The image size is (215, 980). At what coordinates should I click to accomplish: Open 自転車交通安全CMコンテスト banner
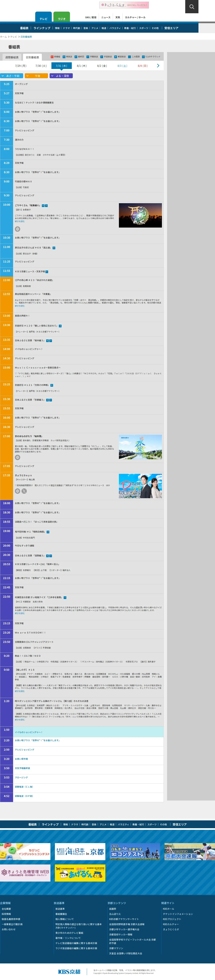(135, 852)
